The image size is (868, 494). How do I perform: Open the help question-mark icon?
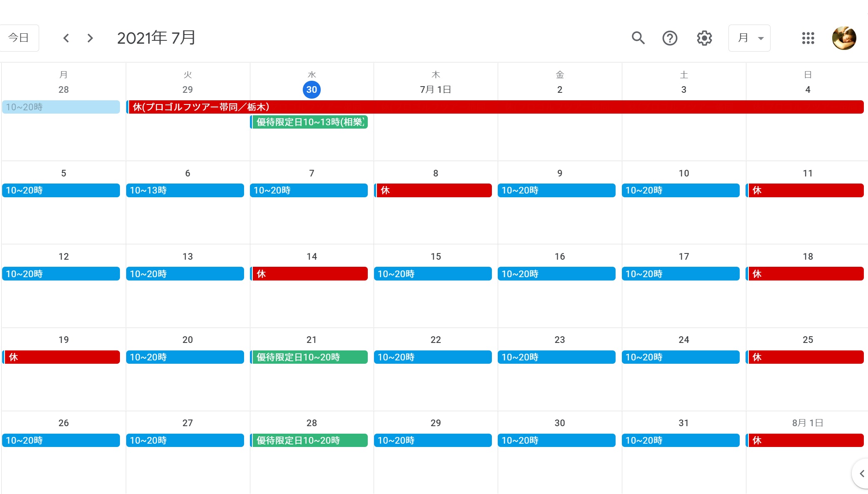click(x=670, y=38)
